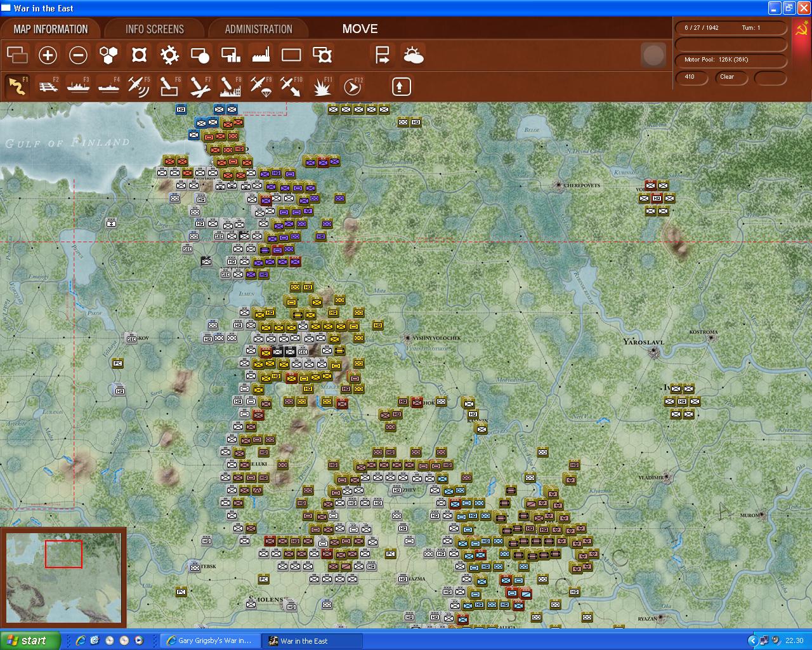This screenshot has height=650, width=812.
Task: Select the F7 bomb-over-aircraft mode
Action: pyautogui.click(x=200, y=86)
